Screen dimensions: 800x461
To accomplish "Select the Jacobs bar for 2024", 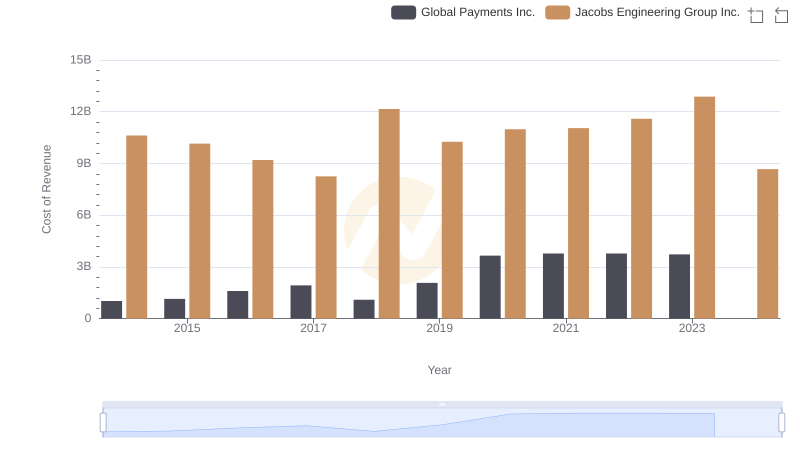I will point(767,244).
